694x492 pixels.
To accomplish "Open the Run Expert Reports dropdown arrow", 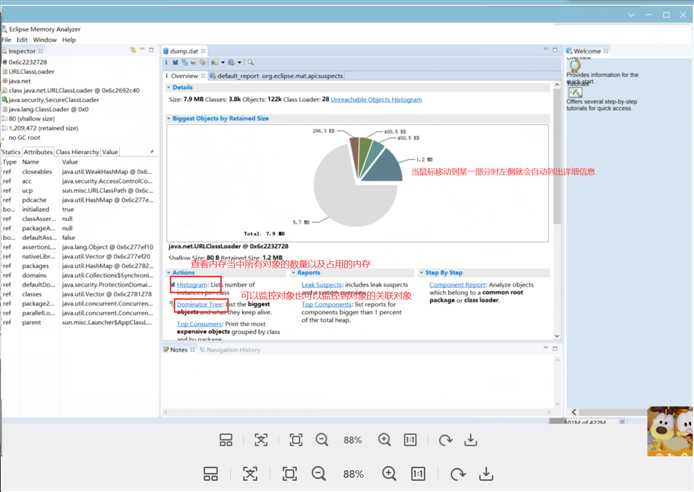I will pos(223,62).
